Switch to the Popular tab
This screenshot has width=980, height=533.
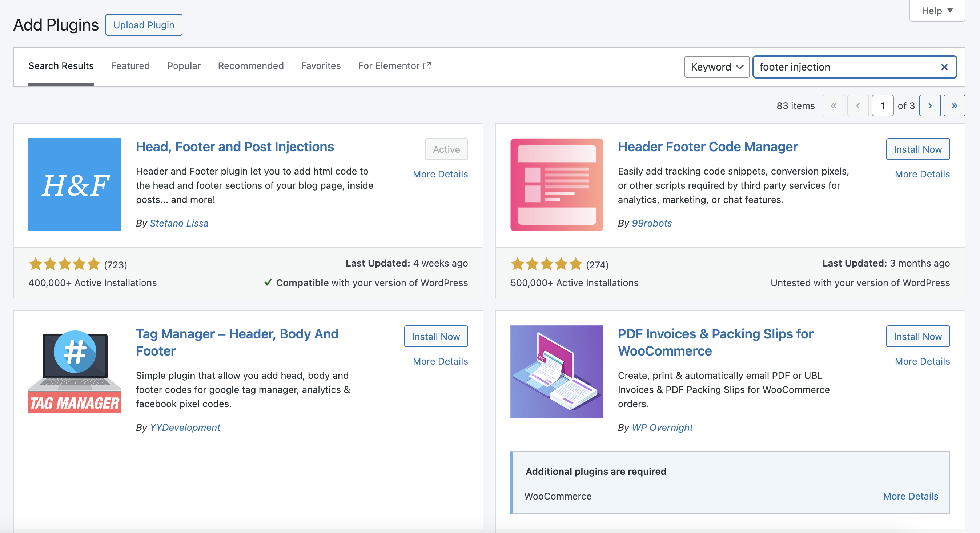(x=184, y=66)
